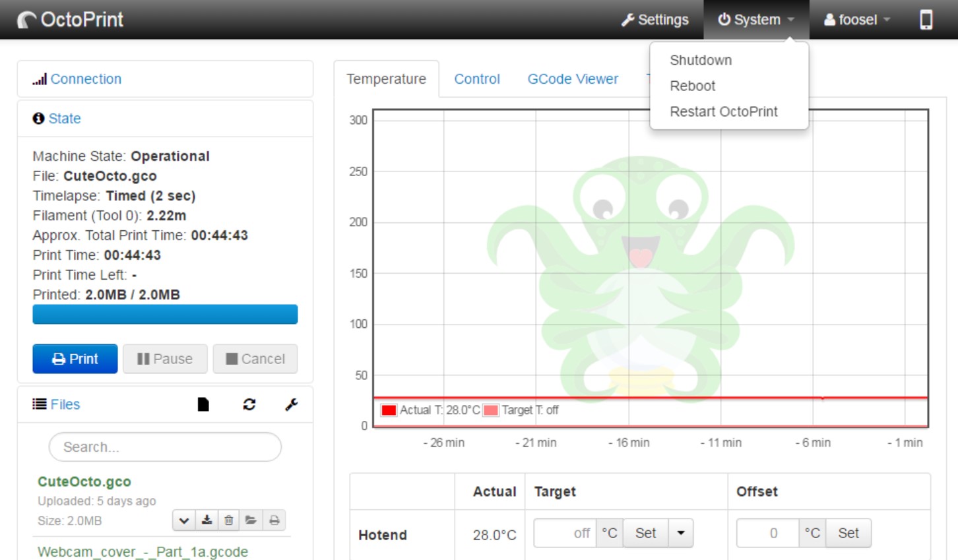Image resolution: width=958 pixels, height=560 pixels.
Task: Expand the Connection panel
Action: click(x=86, y=79)
